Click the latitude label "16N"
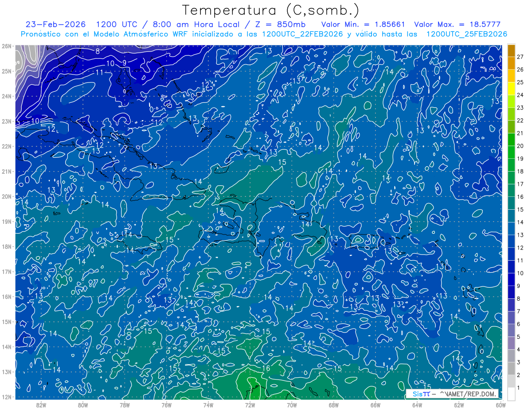Viewport: 532px width, 411px height. click(x=7, y=297)
